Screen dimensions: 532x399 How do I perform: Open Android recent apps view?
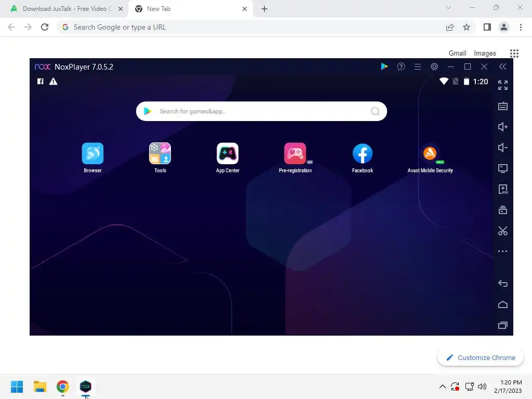[x=503, y=325]
